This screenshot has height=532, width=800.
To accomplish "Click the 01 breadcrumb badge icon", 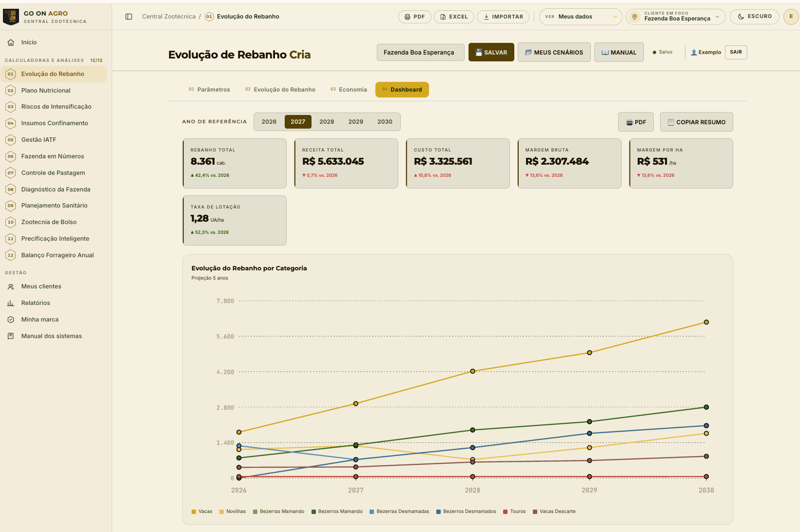I will 209,17.
